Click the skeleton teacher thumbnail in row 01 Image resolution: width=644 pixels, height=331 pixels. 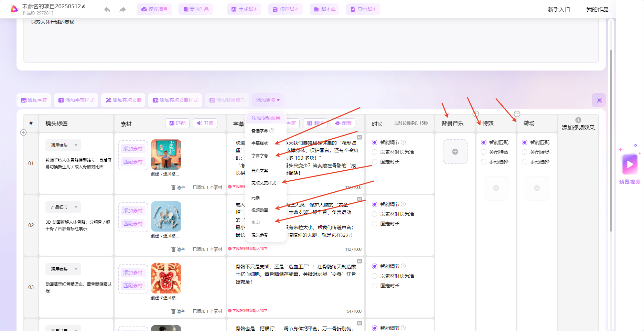pyautogui.click(x=166, y=154)
